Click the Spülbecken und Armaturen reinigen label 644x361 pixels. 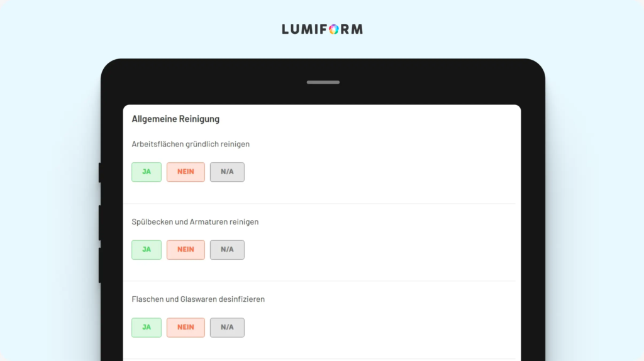tap(195, 222)
